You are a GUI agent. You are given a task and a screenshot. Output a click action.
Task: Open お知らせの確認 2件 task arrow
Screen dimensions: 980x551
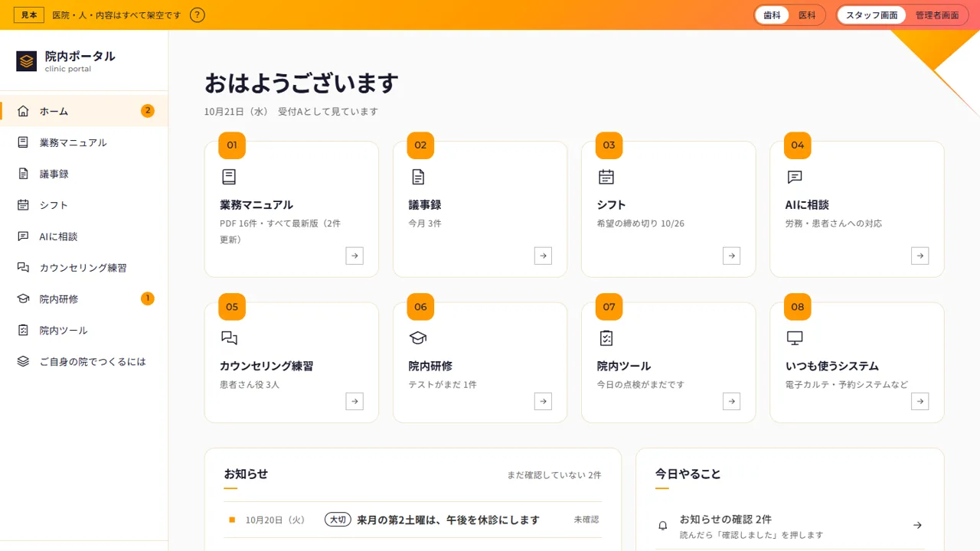pyautogui.click(x=917, y=526)
